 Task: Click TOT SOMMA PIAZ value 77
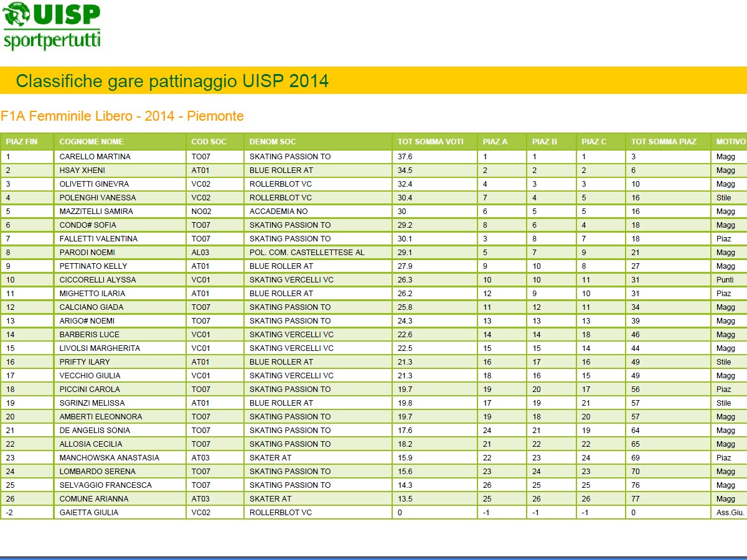(x=636, y=499)
